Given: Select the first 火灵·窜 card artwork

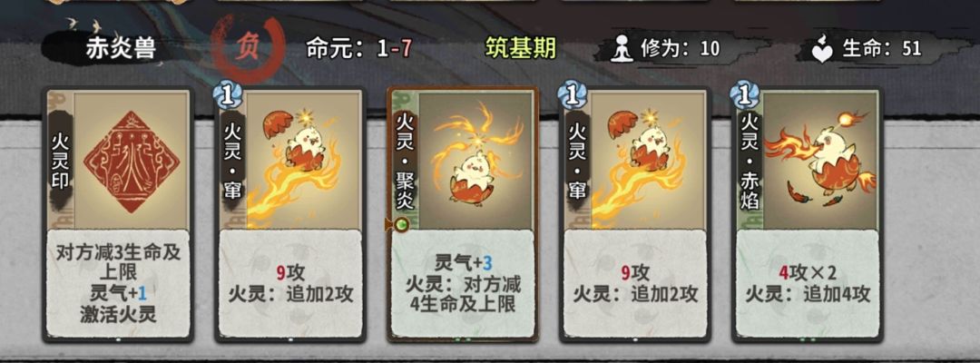Looking at the screenshot, I should 304,160.
